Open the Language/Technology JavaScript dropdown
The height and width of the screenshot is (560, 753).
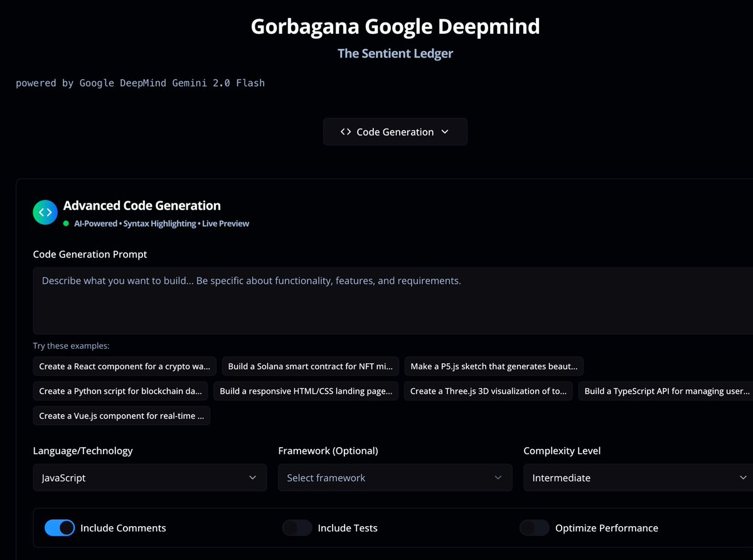click(x=150, y=477)
